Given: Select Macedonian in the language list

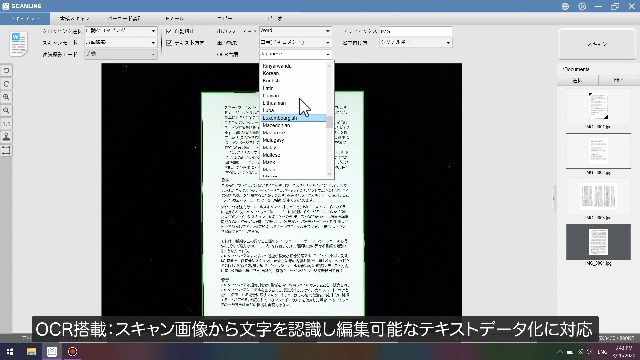Looking at the screenshot, I should [x=276, y=125].
